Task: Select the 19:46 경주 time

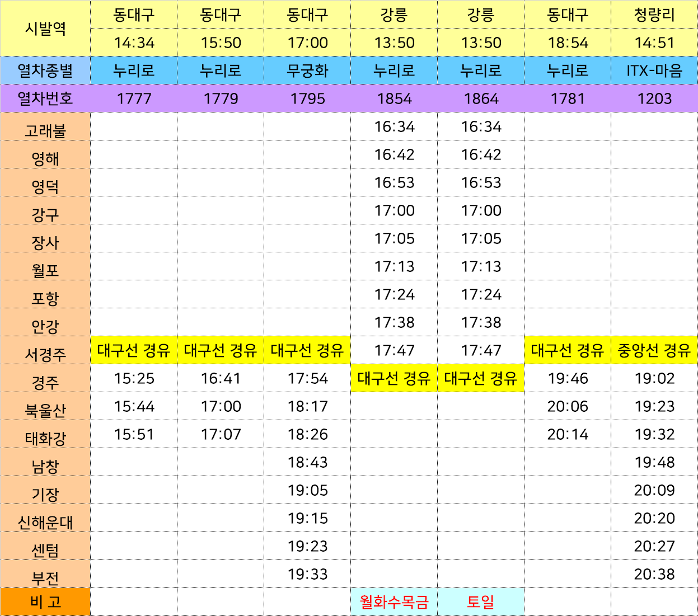Action: (568, 378)
